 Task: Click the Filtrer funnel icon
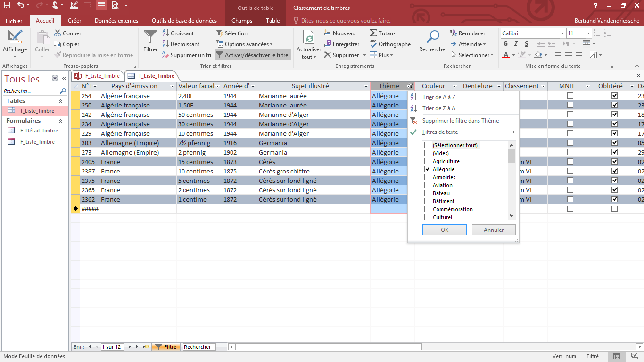[x=150, y=37]
